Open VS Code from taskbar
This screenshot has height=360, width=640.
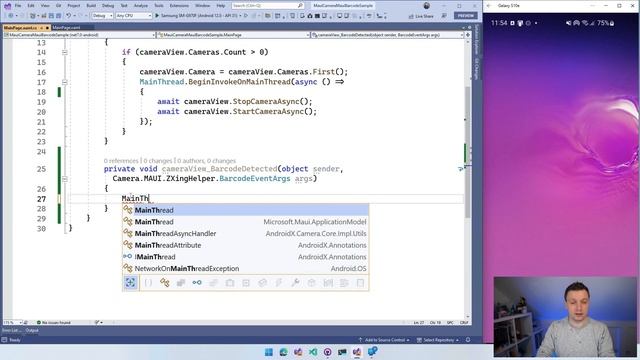click(x=313, y=352)
